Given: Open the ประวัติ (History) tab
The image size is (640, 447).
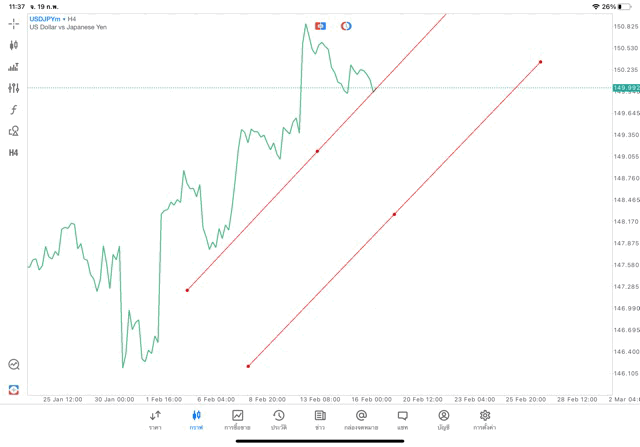Looking at the screenshot, I should click(x=278, y=420).
